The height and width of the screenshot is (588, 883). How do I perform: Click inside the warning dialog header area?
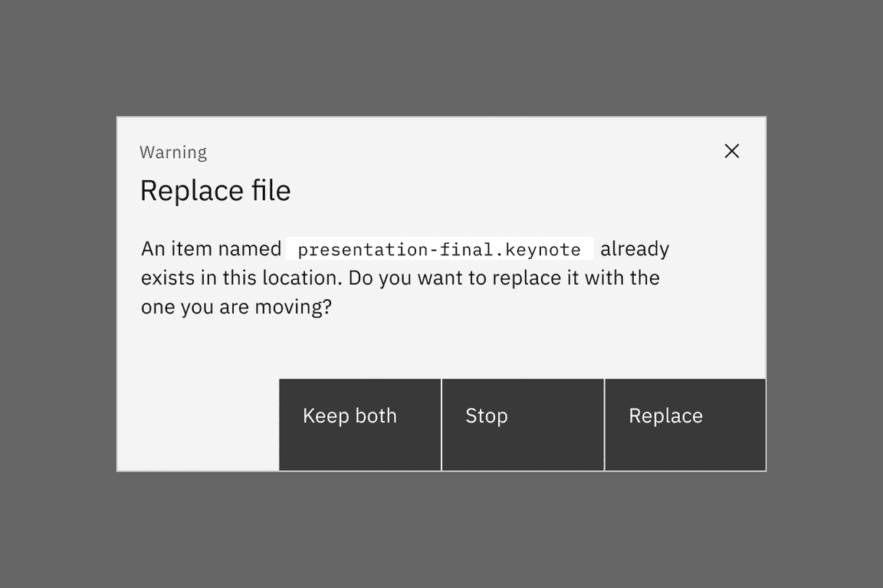[x=383, y=152]
